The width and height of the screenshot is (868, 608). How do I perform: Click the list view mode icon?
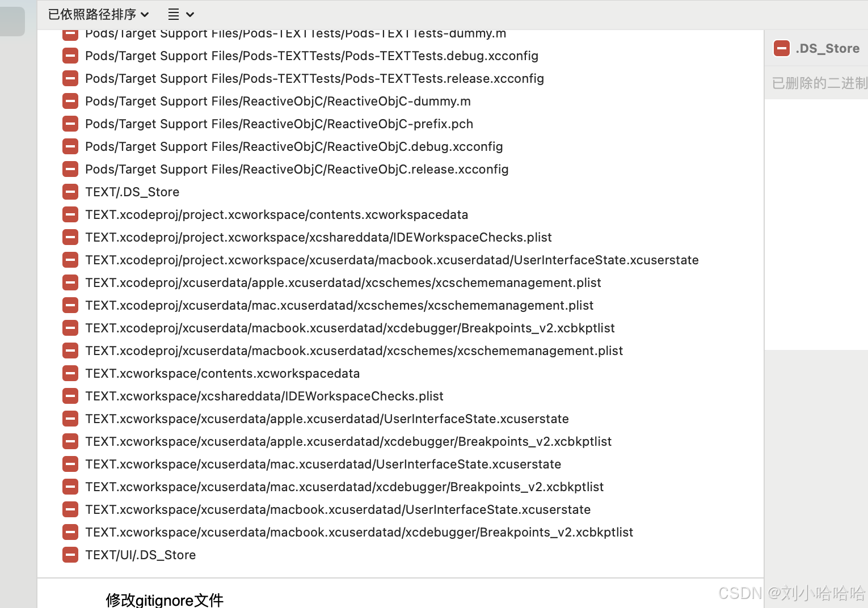pos(174,14)
